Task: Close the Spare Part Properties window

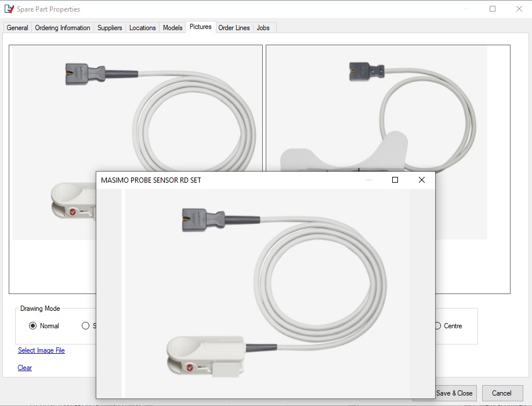Action: [519, 9]
